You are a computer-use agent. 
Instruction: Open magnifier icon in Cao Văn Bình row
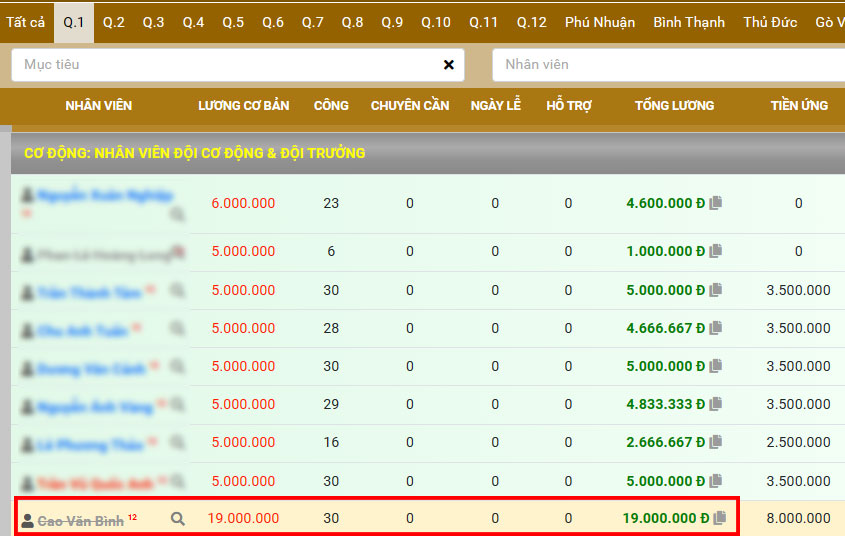click(x=178, y=519)
